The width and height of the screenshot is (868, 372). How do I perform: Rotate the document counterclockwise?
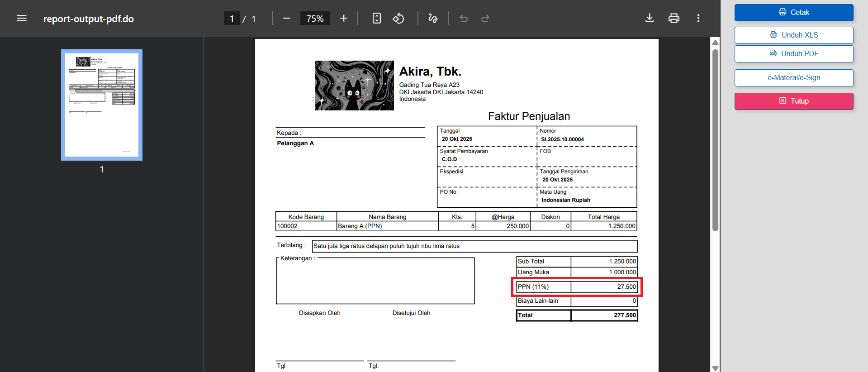coord(398,19)
